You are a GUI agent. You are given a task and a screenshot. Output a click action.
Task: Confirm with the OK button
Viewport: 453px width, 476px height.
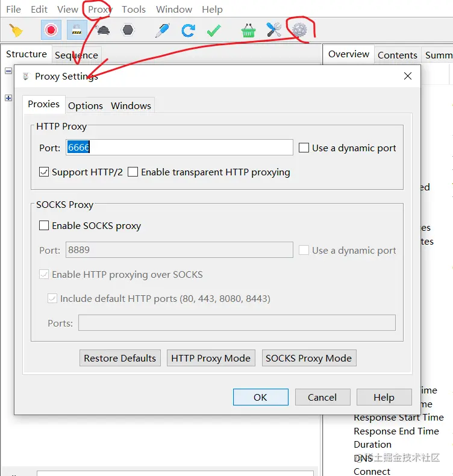pyautogui.click(x=260, y=397)
